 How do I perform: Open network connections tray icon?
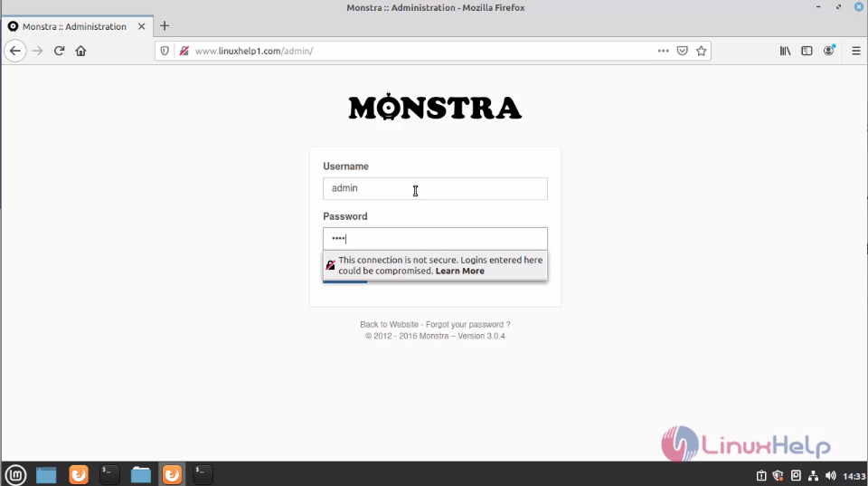point(813,476)
